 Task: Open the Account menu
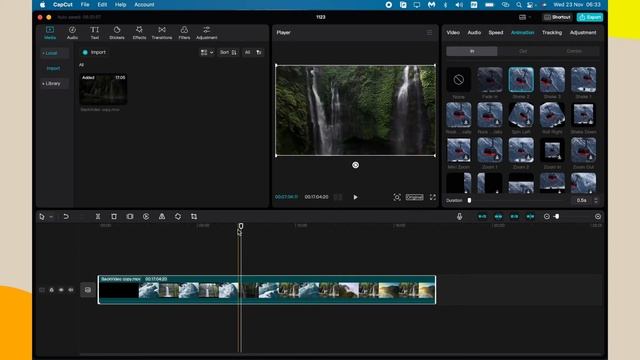(x=144, y=4)
